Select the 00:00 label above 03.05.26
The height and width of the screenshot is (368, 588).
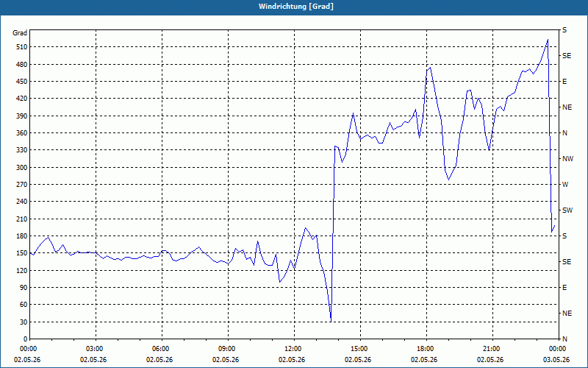(558, 348)
